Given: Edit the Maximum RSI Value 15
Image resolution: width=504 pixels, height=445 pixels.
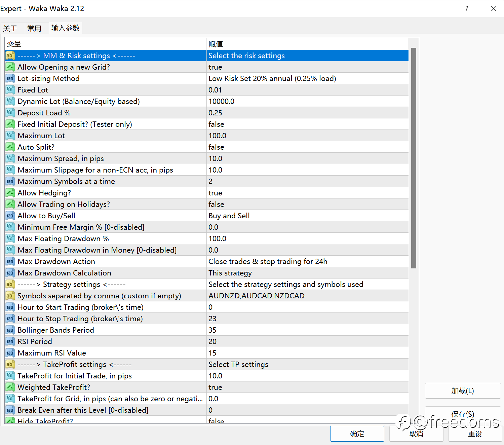Looking at the screenshot, I should pos(308,353).
